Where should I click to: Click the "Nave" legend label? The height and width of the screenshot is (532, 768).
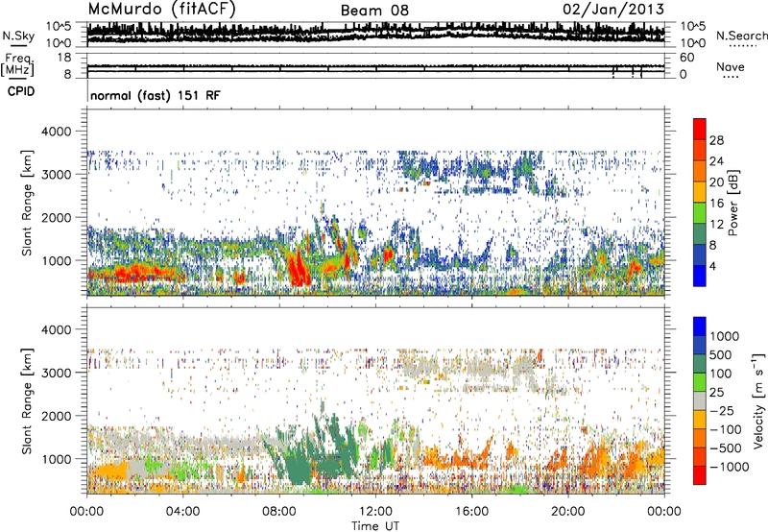[x=731, y=66]
